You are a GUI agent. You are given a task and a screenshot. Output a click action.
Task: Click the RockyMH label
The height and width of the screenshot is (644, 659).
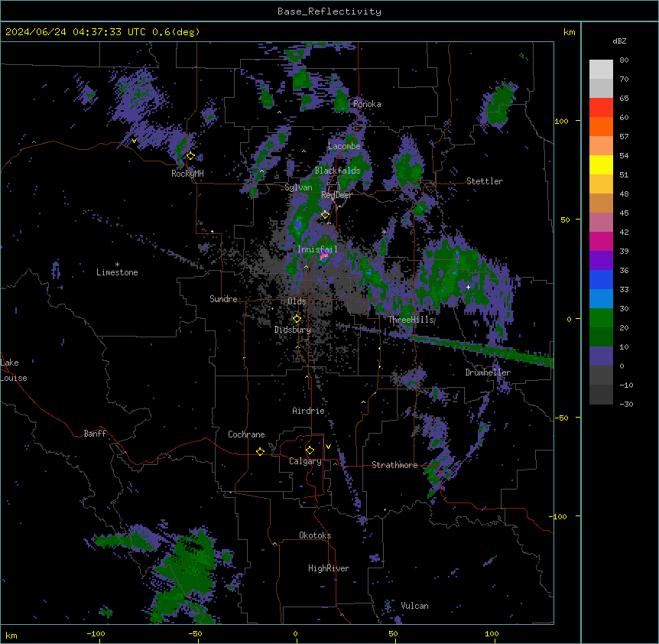coord(187,173)
